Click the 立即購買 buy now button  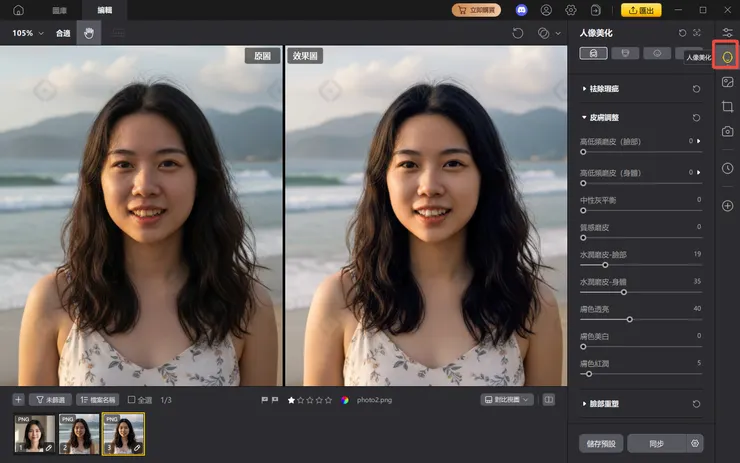tap(476, 10)
